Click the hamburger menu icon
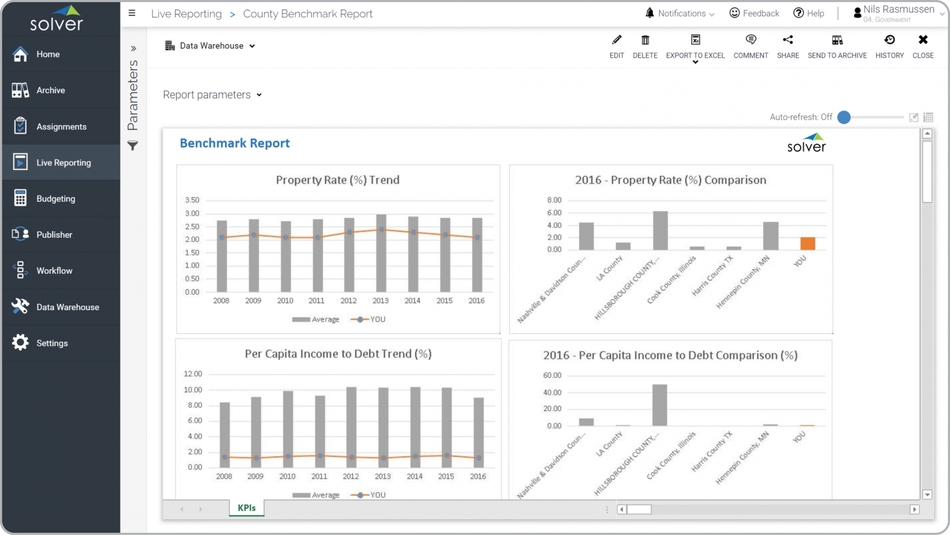 tap(132, 14)
